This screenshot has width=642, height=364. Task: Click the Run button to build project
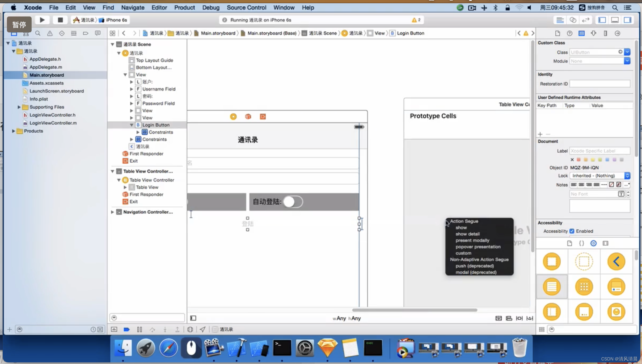point(42,20)
